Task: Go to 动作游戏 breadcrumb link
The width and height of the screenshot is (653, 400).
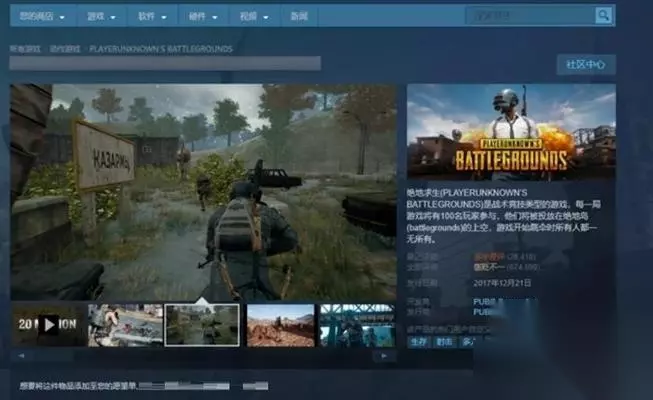Action: click(x=65, y=49)
